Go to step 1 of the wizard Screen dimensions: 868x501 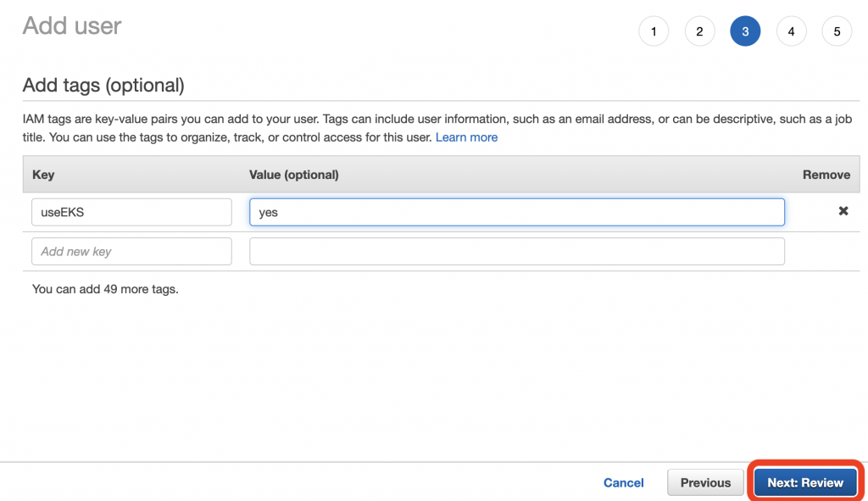654,32
